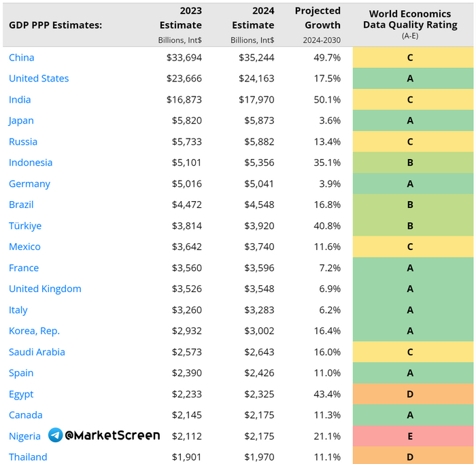Click Egypt's orange D rating cell

tap(410, 394)
